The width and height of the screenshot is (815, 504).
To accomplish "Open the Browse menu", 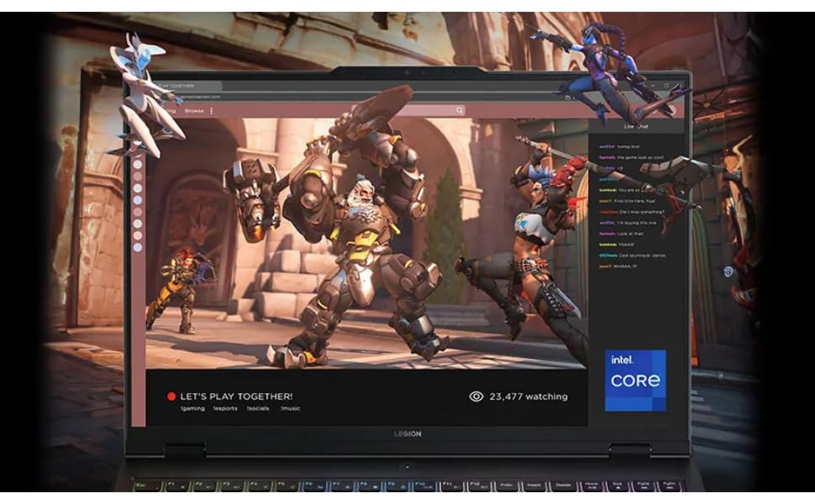I will click(194, 111).
